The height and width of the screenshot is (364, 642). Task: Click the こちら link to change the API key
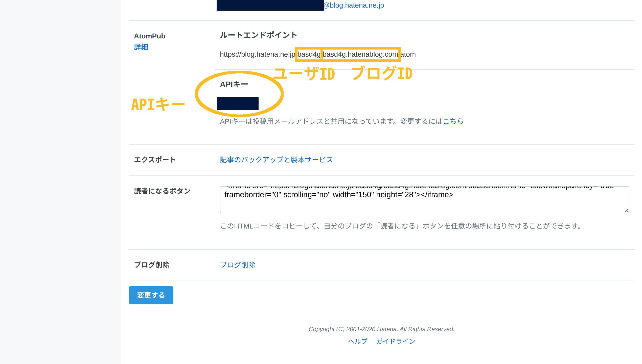coord(453,121)
